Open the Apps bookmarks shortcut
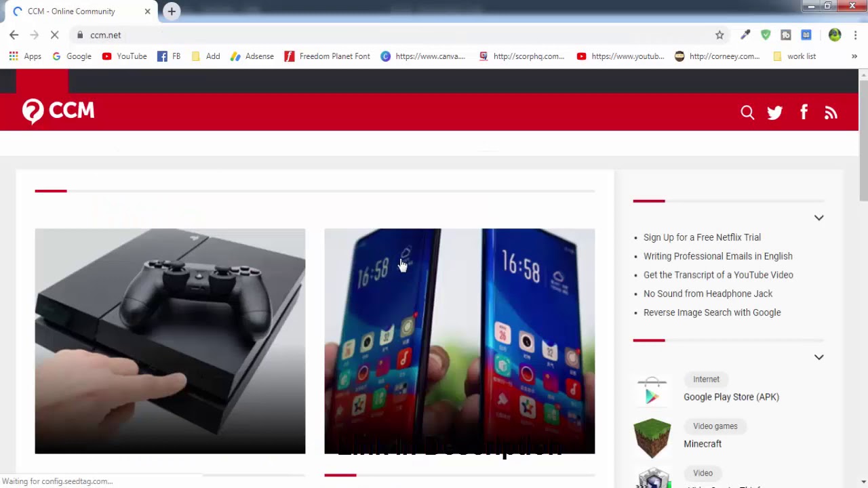This screenshot has height=488, width=868. coord(25,56)
